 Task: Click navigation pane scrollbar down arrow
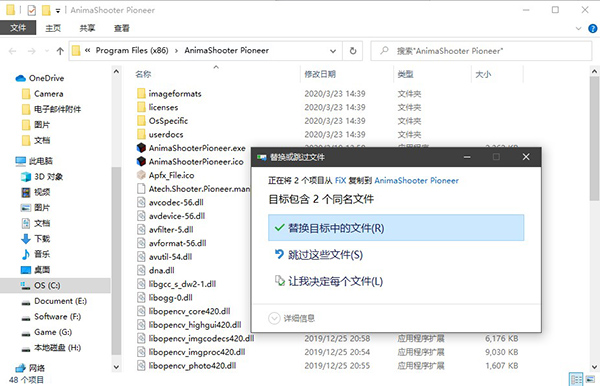(116, 367)
